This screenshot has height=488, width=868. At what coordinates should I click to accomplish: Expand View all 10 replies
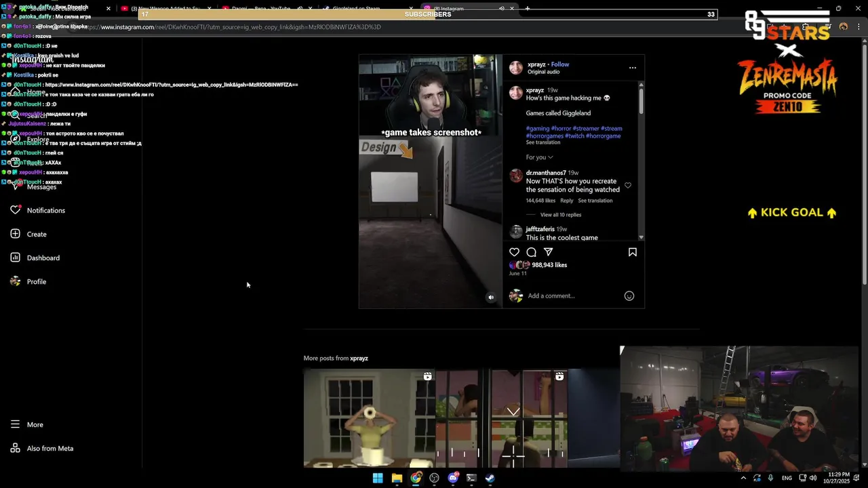pos(561,215)
